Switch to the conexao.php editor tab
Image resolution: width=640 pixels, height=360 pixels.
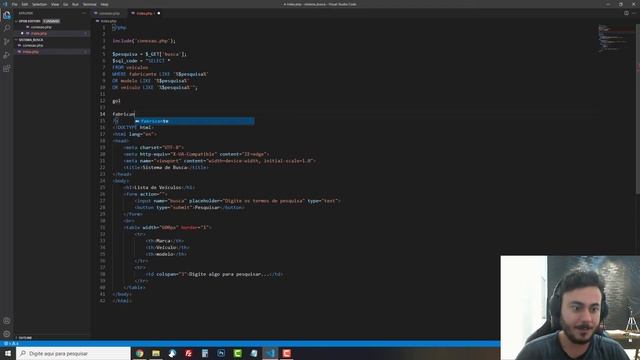(x=109, y=13)
